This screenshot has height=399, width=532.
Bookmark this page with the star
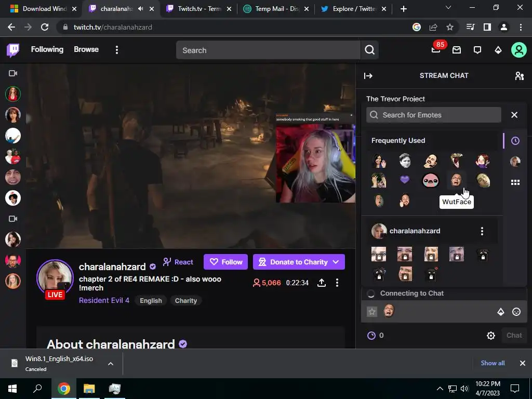[449, 27]
